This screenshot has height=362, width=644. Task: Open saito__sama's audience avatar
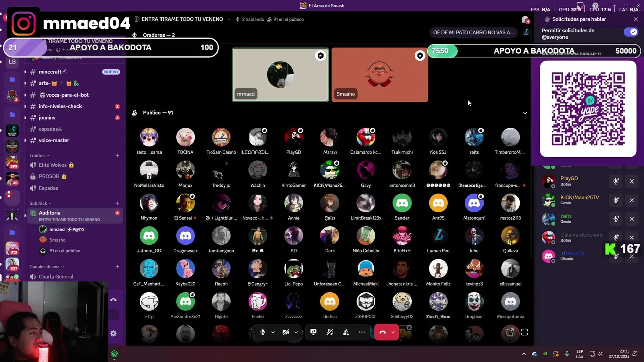tap(149, 137)
